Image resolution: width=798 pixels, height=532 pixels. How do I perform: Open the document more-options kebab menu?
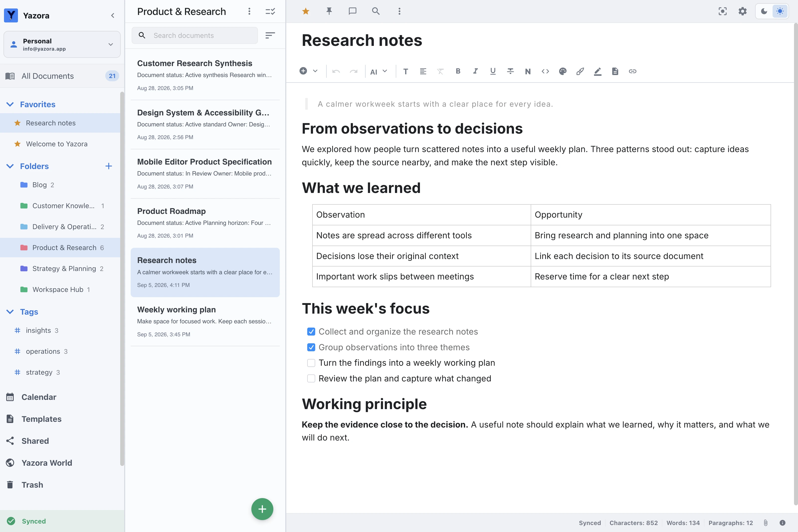click(399, 11)
